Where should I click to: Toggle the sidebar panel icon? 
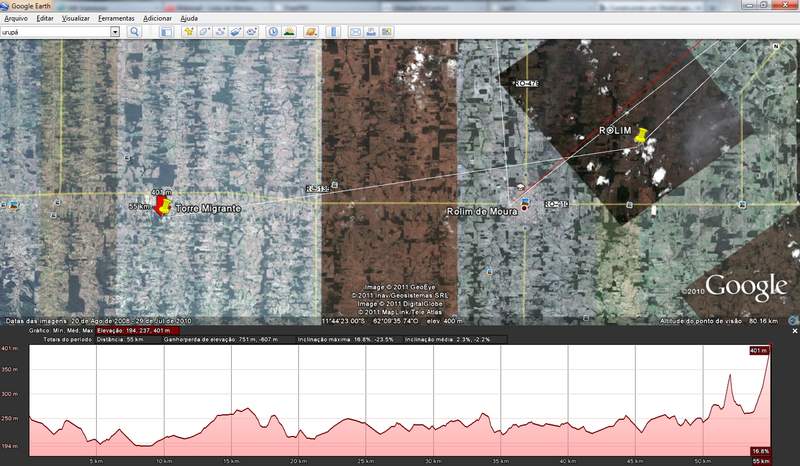pos(166,32)
